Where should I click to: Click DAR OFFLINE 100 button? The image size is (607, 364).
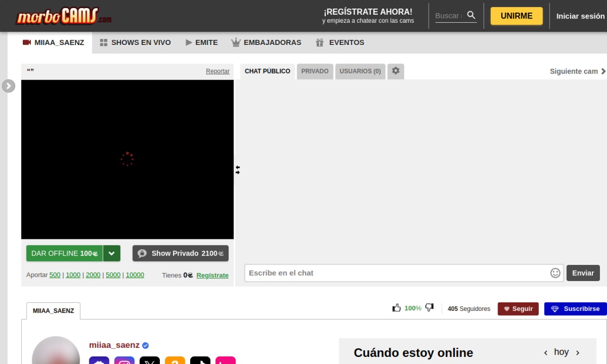click(x=64, y=254)
